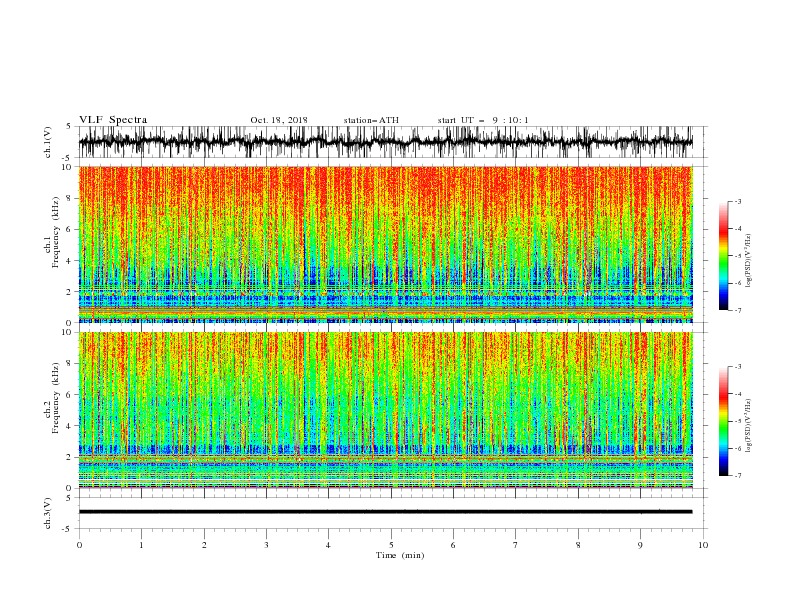Image resolution: width=792 pixels, height=612 pixels.
Task: Click time axis tick label "2"
Action: pyautogui.click(x=204, y=545)
